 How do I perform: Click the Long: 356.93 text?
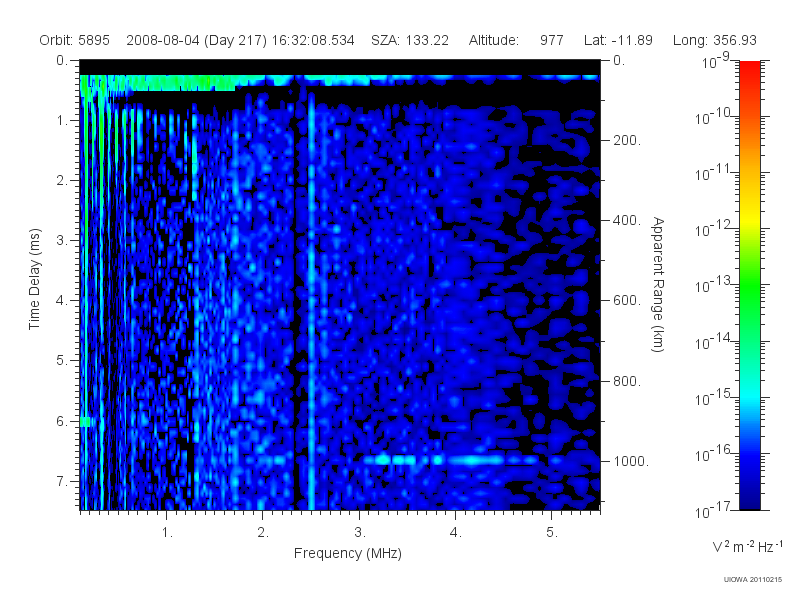[x=714, y=40]
